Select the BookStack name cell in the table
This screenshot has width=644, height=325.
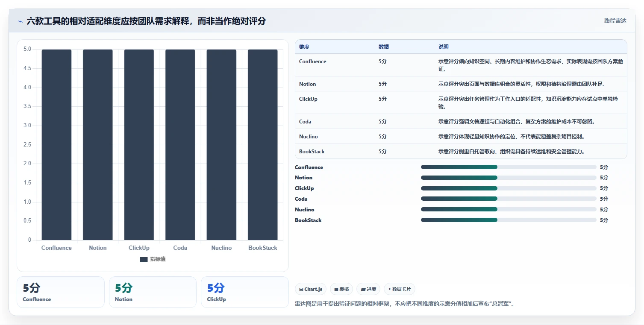(x=312, y=152)
